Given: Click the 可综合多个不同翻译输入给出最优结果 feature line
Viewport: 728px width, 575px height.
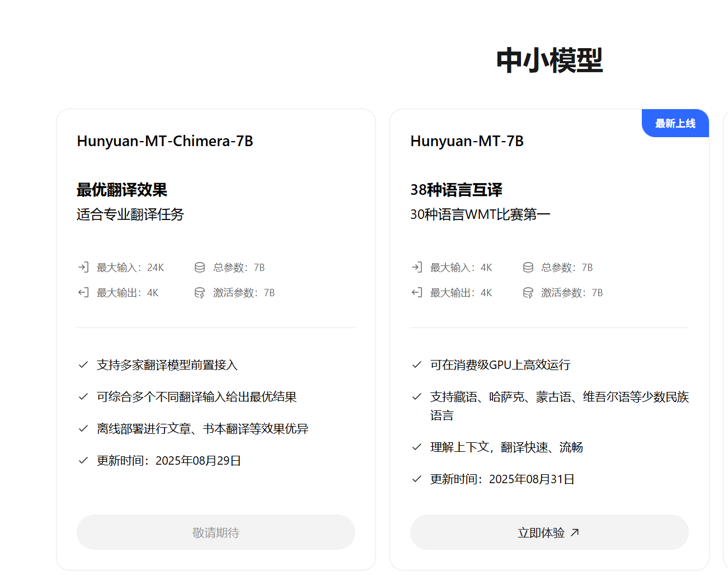Looking at the screenshot, I should click(x=196, y=397).
